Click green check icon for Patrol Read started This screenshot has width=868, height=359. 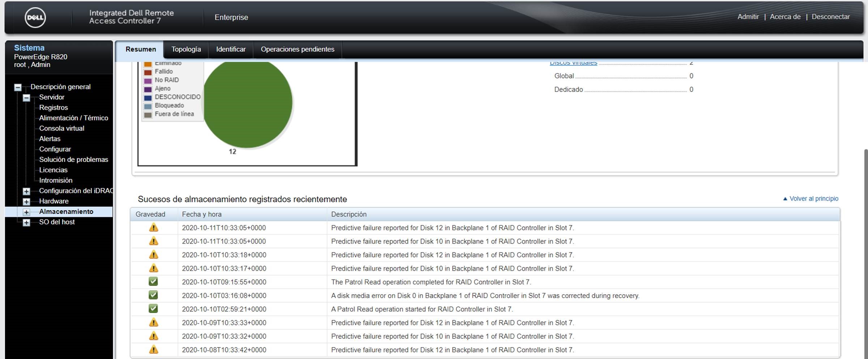click(153, 309)
